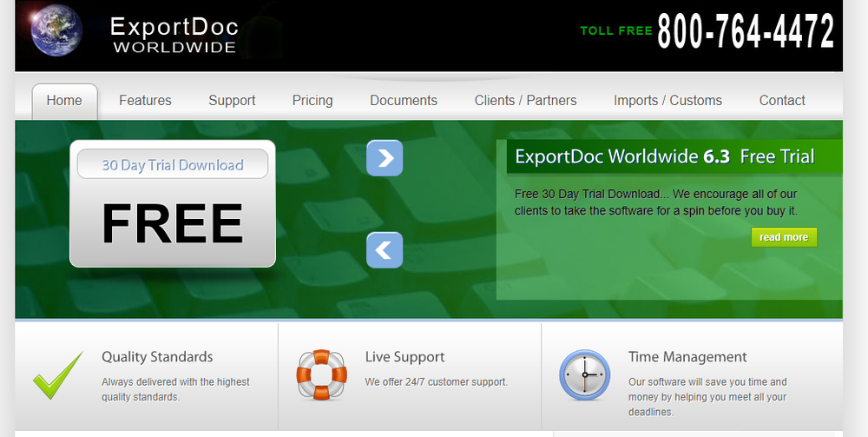The width and height of the screenshot is (868, 437).
Task: Go to the Support page
Action: 232,101
